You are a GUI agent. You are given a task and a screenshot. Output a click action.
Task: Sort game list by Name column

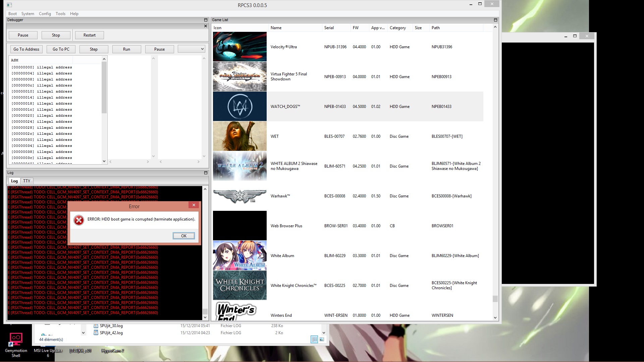pyautogui.click(x=295, y=28)
